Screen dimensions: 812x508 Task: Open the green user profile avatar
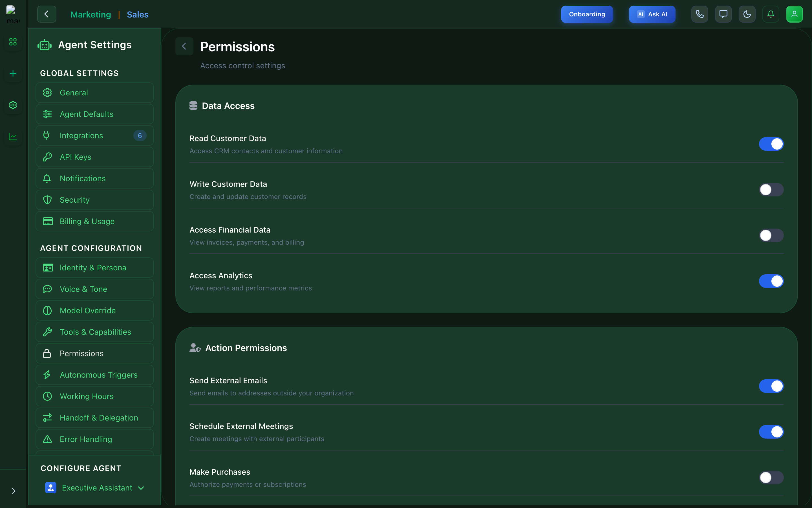pos(794,14)
